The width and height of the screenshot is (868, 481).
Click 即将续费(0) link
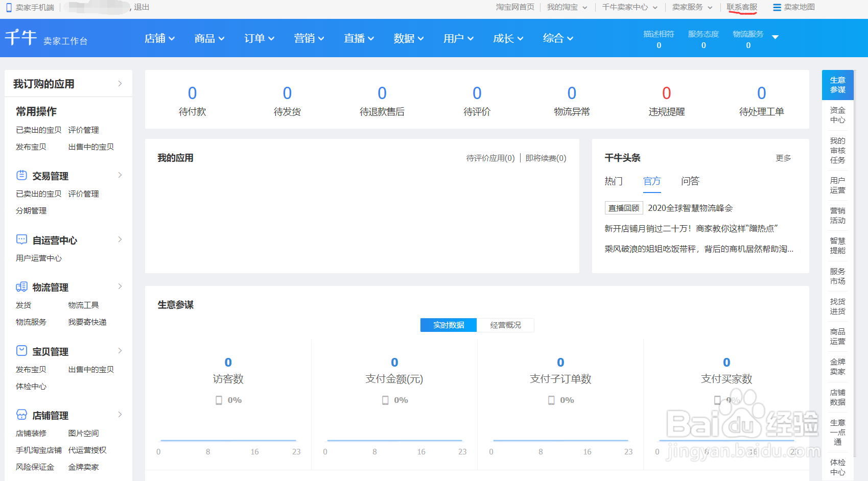(546, 158)
